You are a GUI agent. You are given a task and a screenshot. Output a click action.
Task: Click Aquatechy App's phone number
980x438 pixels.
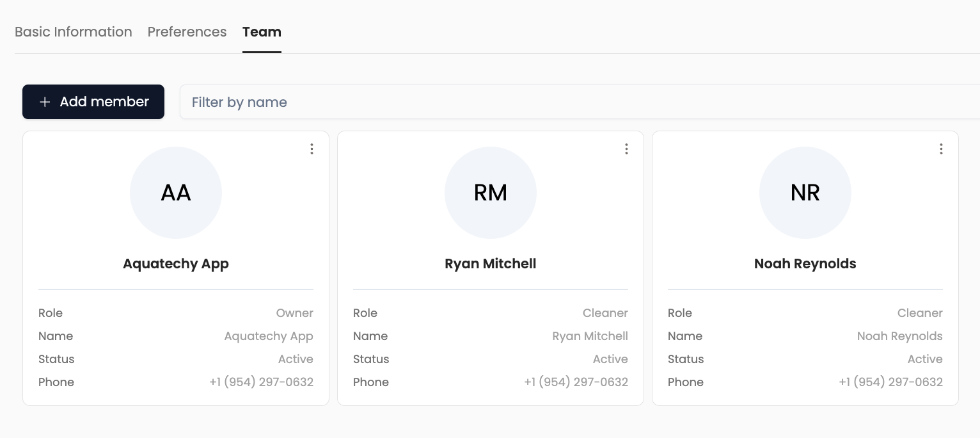tap(261, 382)
